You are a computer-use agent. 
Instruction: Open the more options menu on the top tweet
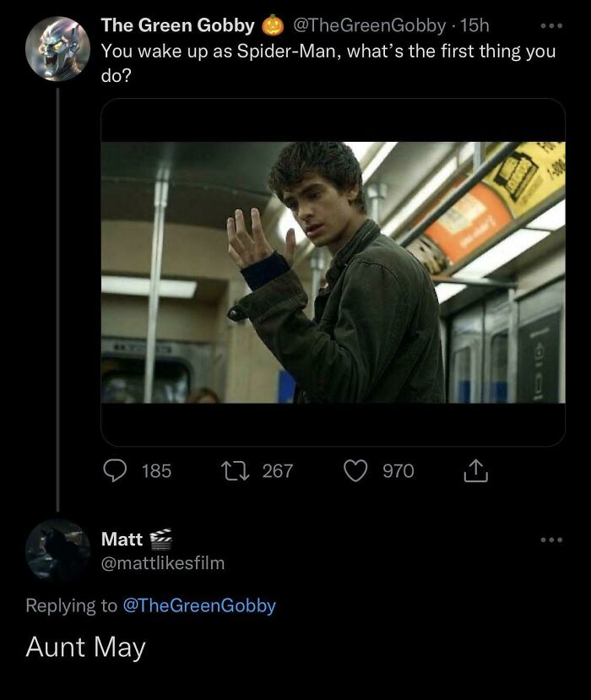[553, 25]
